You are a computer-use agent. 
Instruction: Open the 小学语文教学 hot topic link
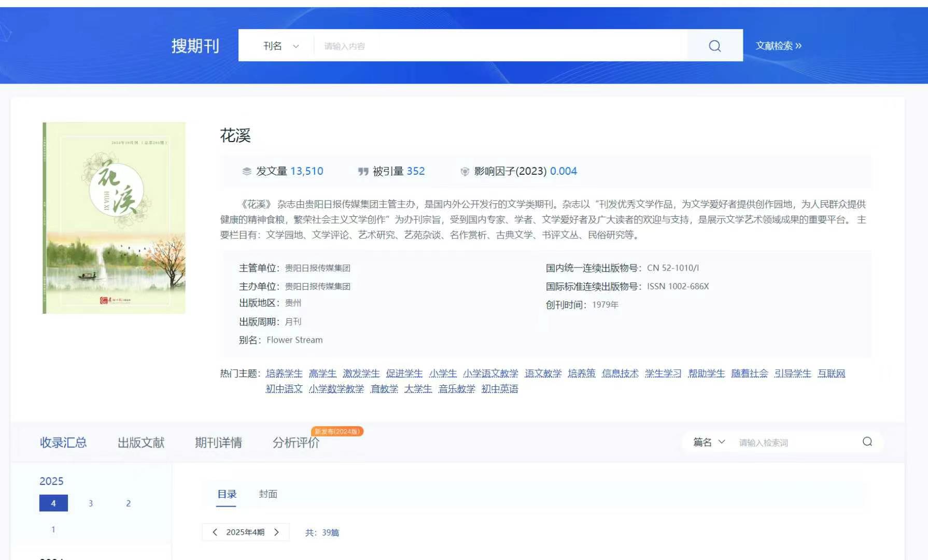point(490,373)
